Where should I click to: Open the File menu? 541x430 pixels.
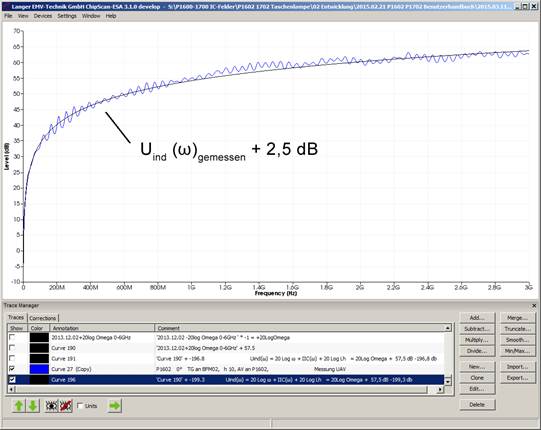tap(8, 16)
